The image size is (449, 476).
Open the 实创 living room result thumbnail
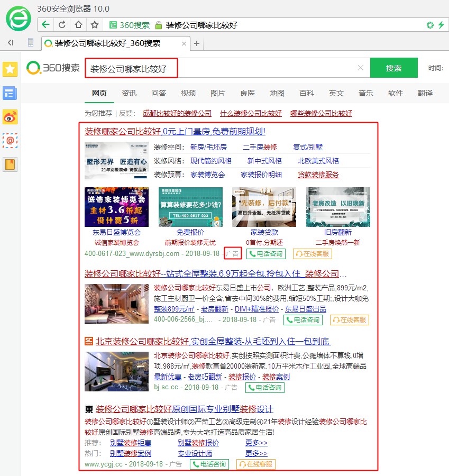[116, 372]
